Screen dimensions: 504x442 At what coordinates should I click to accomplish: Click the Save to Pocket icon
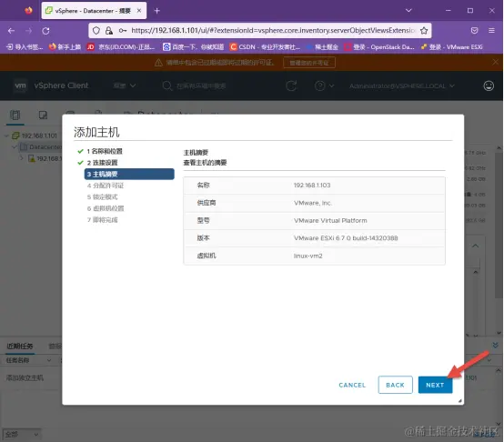[x=474, y=31]
